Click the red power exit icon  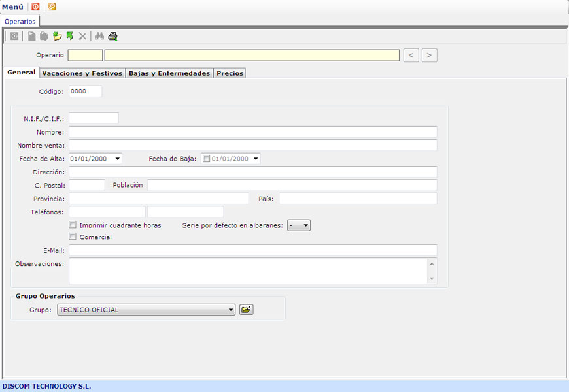[35, 7]
